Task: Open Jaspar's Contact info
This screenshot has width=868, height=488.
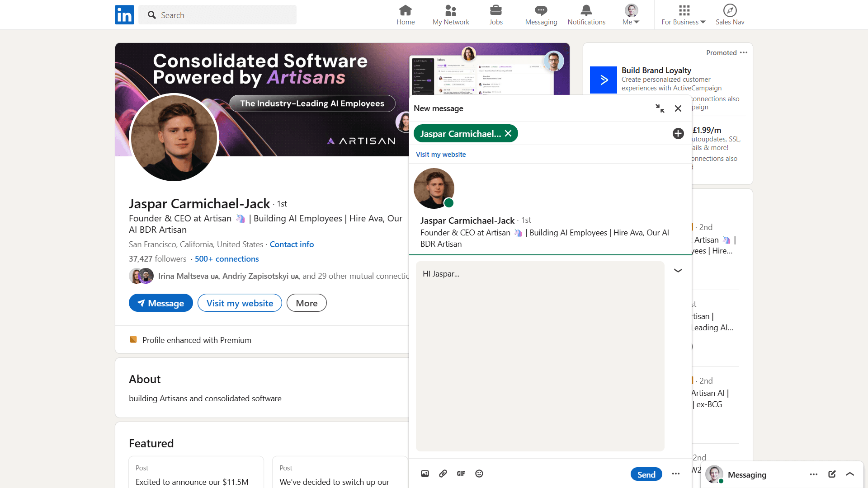Action: 292,244
